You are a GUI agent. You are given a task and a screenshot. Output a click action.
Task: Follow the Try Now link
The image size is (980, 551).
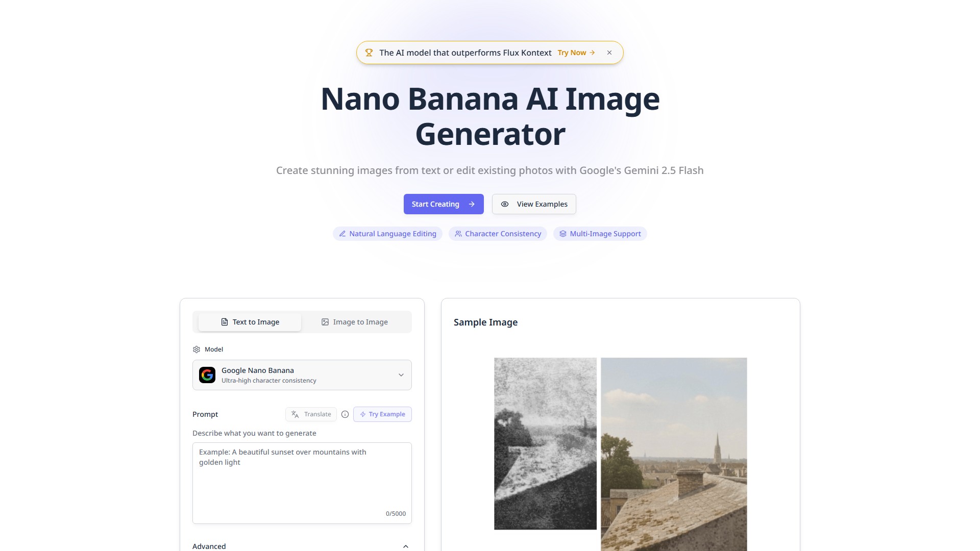pyautogui.click(x=576, y=53)
